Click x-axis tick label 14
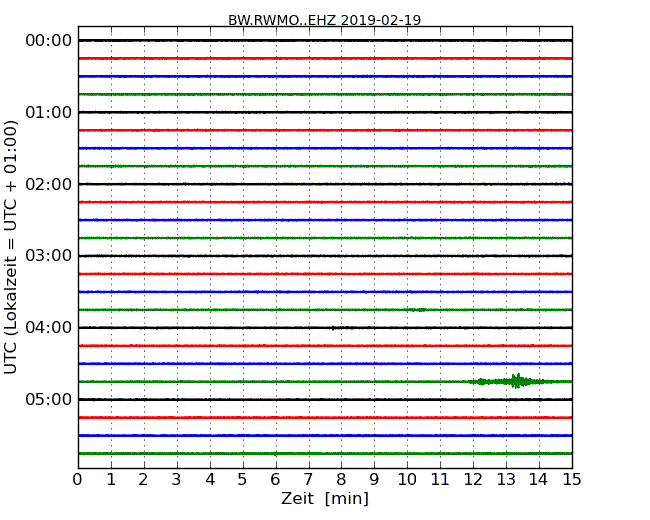The image size is (650, 520). (539, 479)
